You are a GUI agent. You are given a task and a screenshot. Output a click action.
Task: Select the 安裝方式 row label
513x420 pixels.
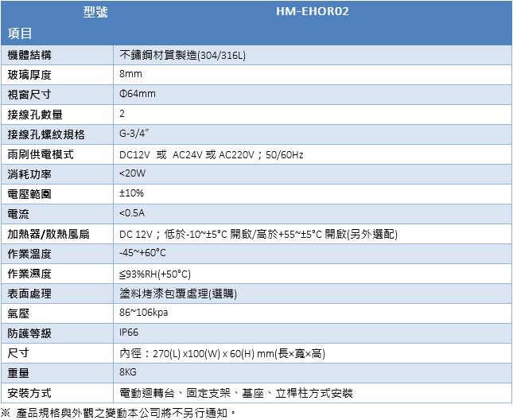[29, 393]
